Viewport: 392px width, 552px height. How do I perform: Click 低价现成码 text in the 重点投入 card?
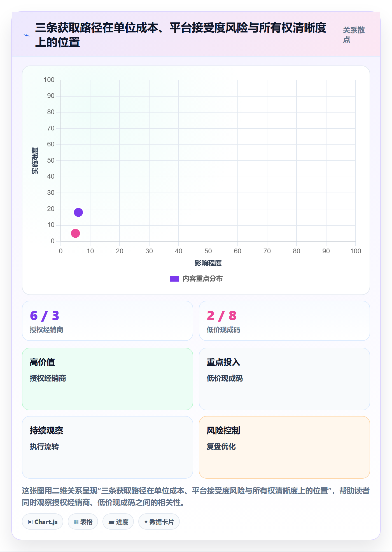click(225, 378)
